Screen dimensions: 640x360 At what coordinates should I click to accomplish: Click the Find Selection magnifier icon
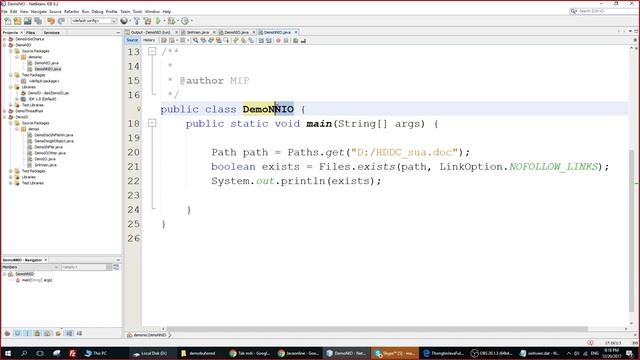click(196, 40)
